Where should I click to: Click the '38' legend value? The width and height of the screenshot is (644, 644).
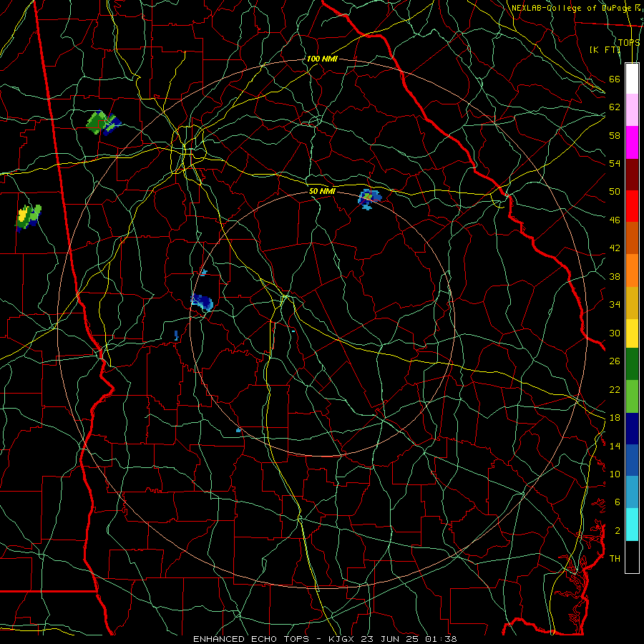[615, 276]
